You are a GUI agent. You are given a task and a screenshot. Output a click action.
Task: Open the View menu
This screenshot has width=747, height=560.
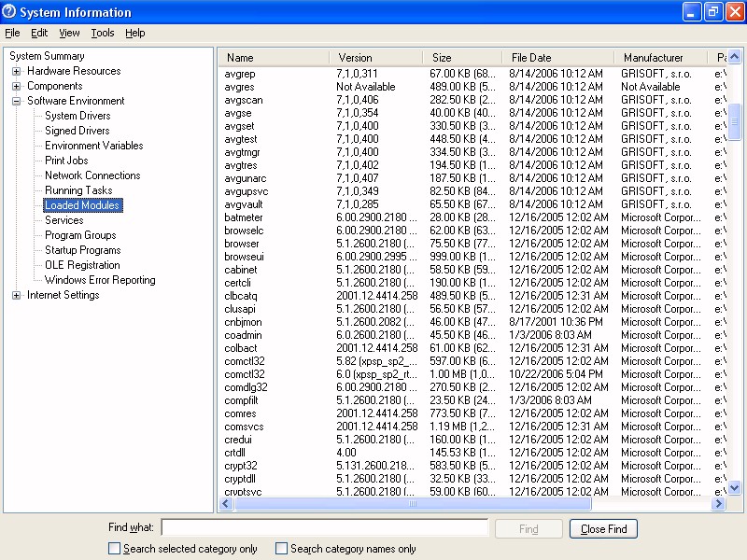(x=69, y=33)
